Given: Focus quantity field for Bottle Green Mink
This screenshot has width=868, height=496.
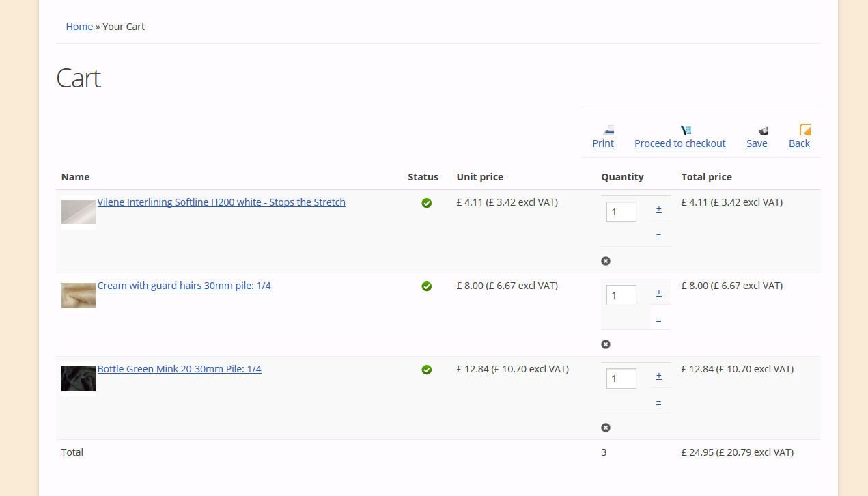Looking at the screenshot, I should 621,378.
